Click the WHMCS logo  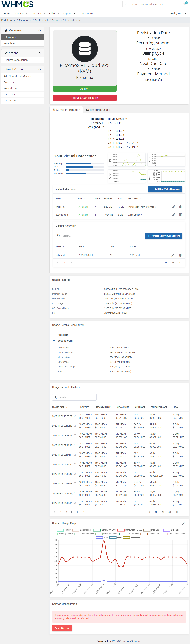(17, 4)
